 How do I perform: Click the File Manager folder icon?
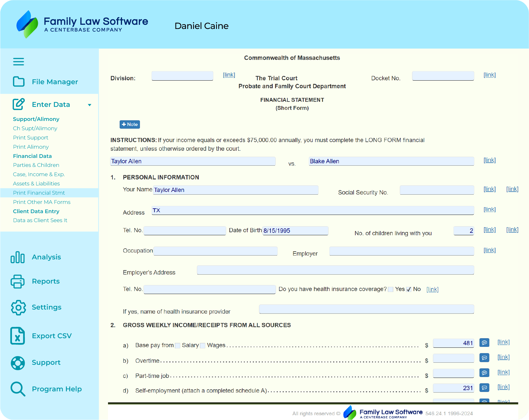(18, 81)
